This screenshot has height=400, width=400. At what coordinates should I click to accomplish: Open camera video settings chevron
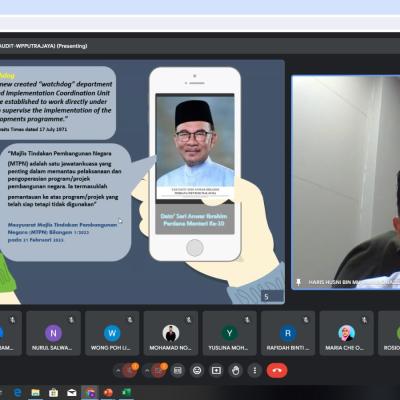pos(147,371)
